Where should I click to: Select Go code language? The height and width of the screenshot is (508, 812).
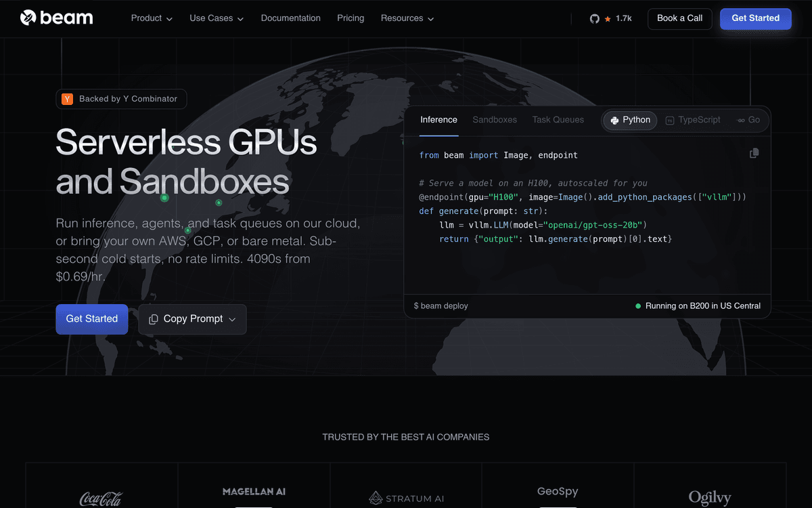749,120
